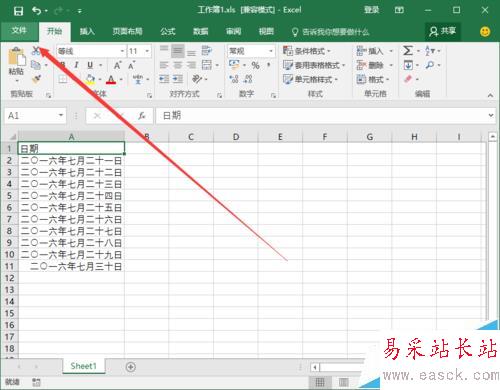Select cell with 二〇一六年七月三十日
Image resolution: width=500 pixels, height=390 pixels.
(x=71, y=266)
